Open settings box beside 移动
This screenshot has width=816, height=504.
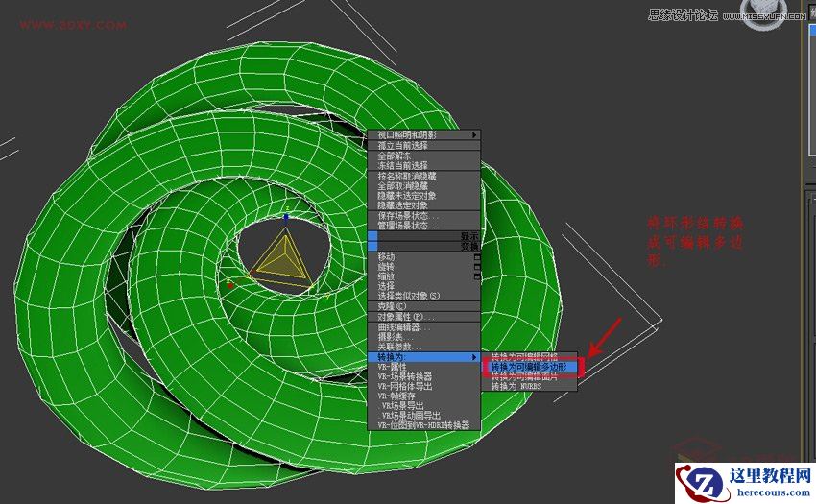pos(477,257)
